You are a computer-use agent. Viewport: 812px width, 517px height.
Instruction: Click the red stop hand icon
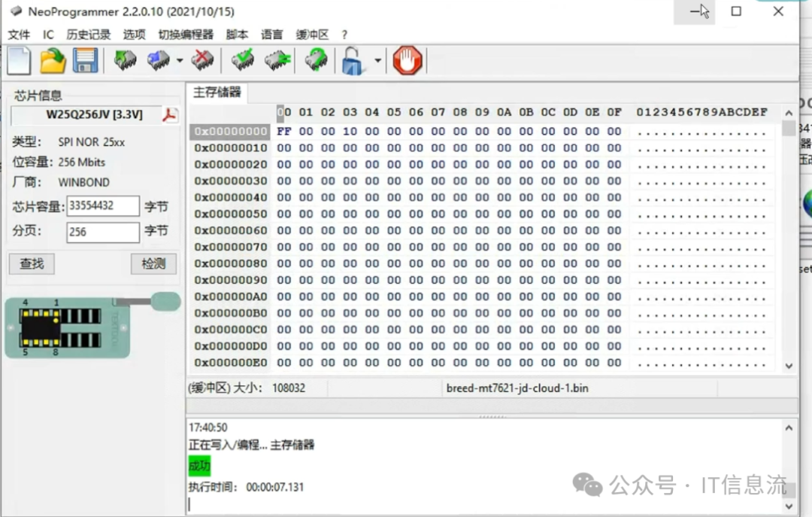click(408, 61)
